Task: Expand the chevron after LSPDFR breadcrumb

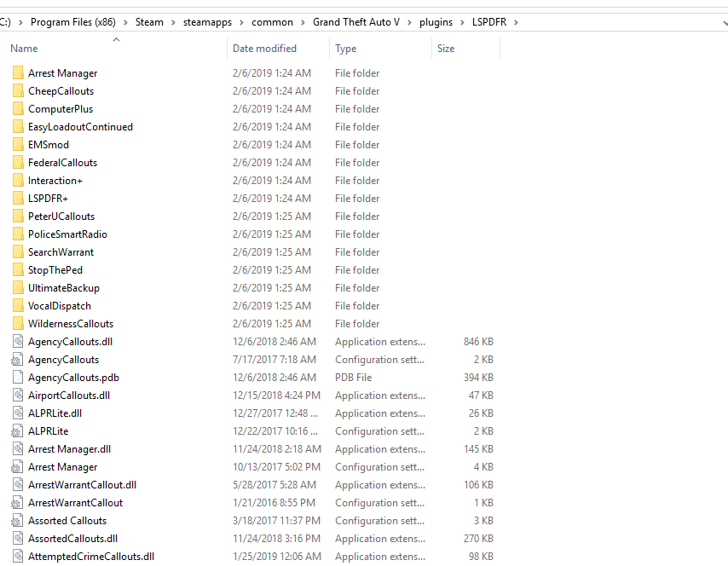Action: [x=516, y=22]
